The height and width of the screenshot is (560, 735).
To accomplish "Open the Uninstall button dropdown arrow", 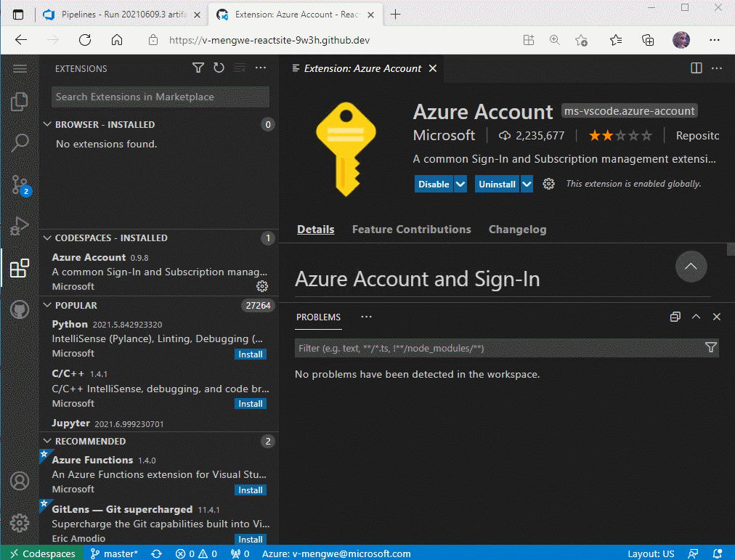I will pos(527,184).
